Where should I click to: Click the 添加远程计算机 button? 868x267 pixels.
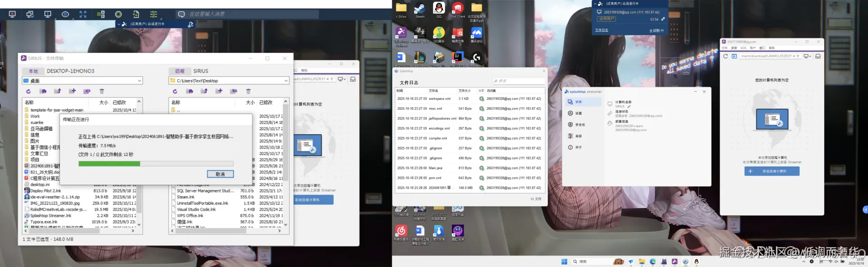pyautogui.click(x=772, y=171)
